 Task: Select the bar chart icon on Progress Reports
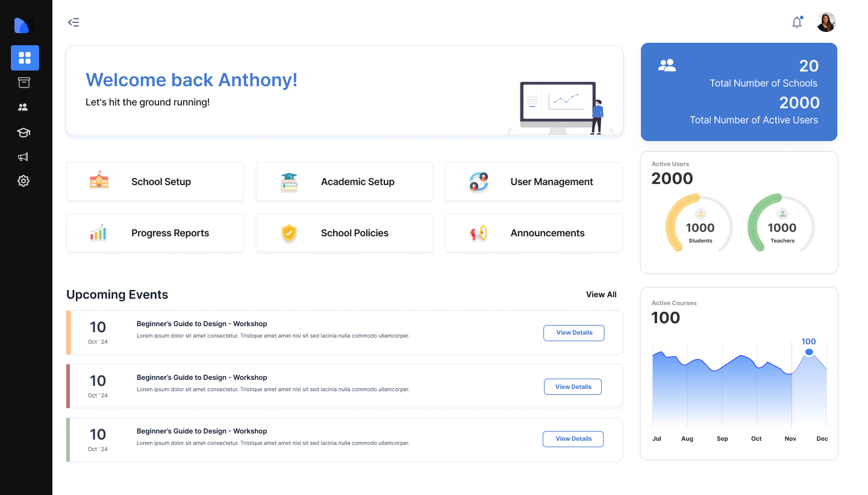[98, 233]
